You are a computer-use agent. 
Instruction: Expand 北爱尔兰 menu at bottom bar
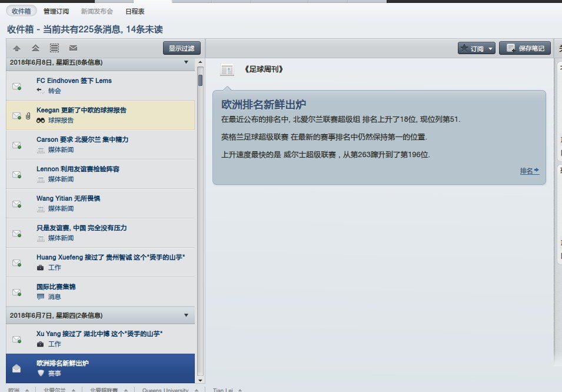pyautogui.click(x=74, y=390)
